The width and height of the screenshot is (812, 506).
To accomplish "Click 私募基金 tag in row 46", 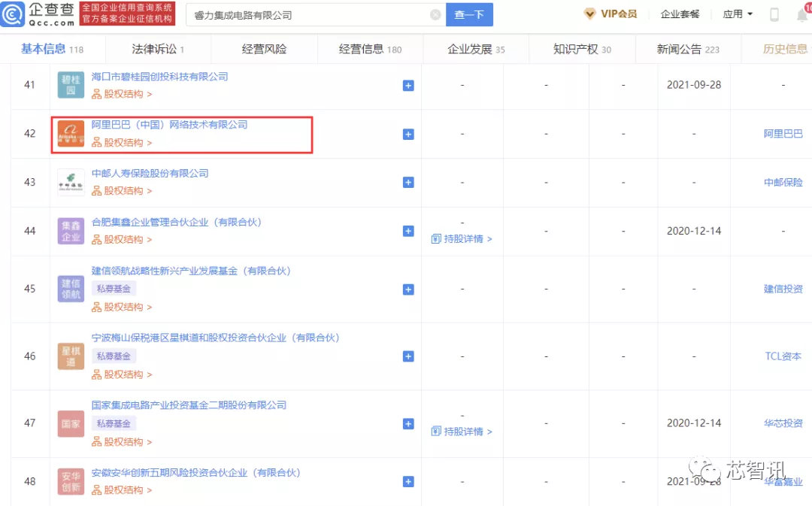I will click(x=114, y=356).
